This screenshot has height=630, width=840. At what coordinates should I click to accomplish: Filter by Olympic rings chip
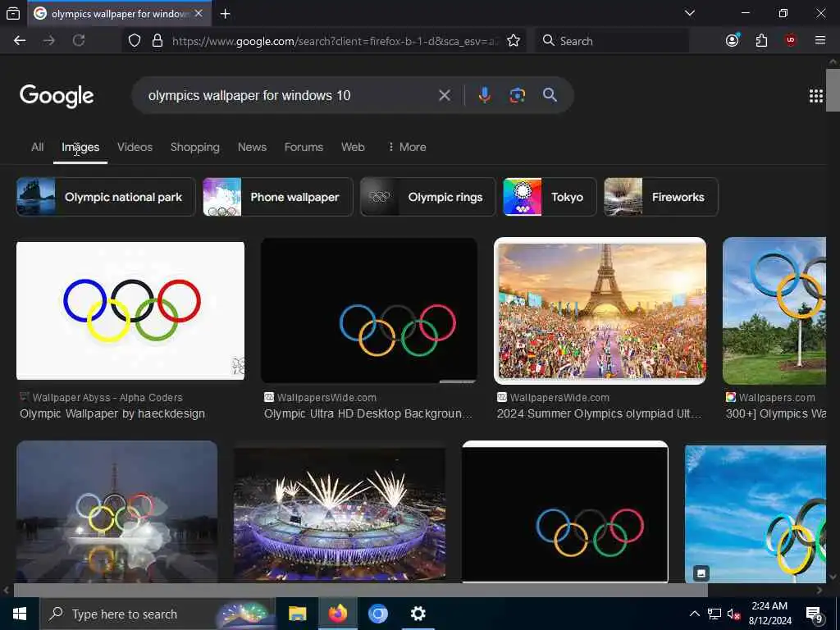click(427, 197)
